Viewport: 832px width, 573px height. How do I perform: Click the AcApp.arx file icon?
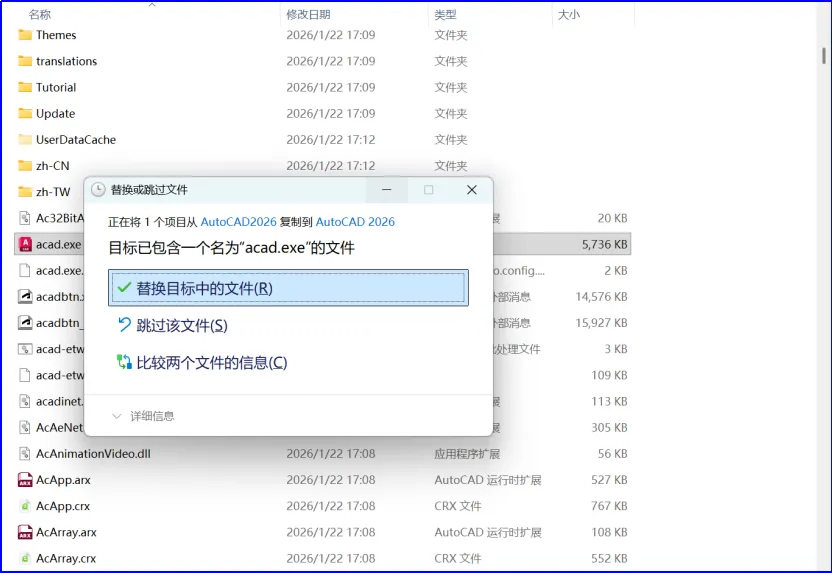coord(25,480)
